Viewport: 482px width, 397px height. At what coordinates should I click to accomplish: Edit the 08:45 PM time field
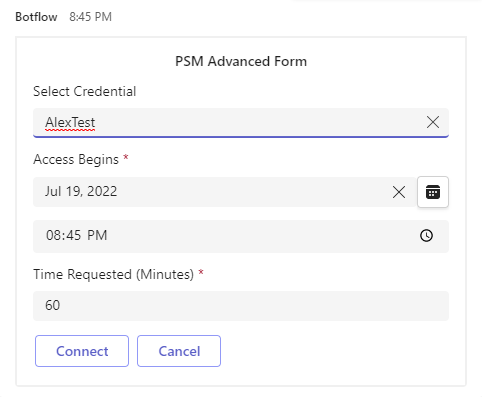click(x=241, y=236)
